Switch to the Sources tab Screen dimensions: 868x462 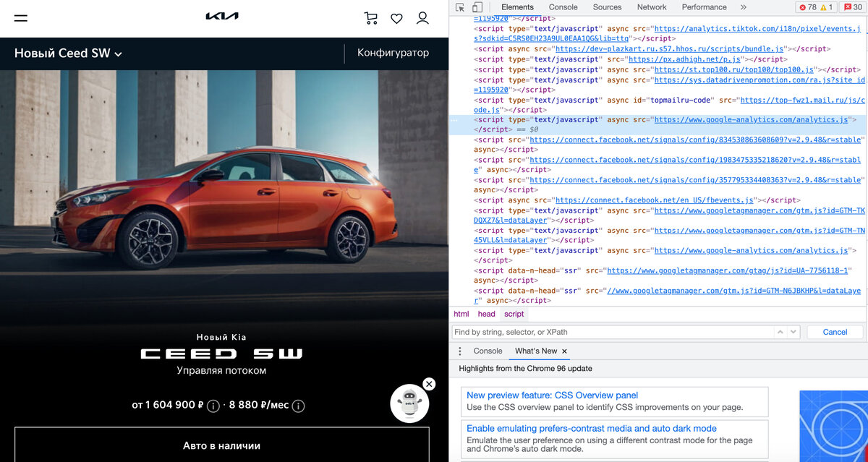(607, 7)
